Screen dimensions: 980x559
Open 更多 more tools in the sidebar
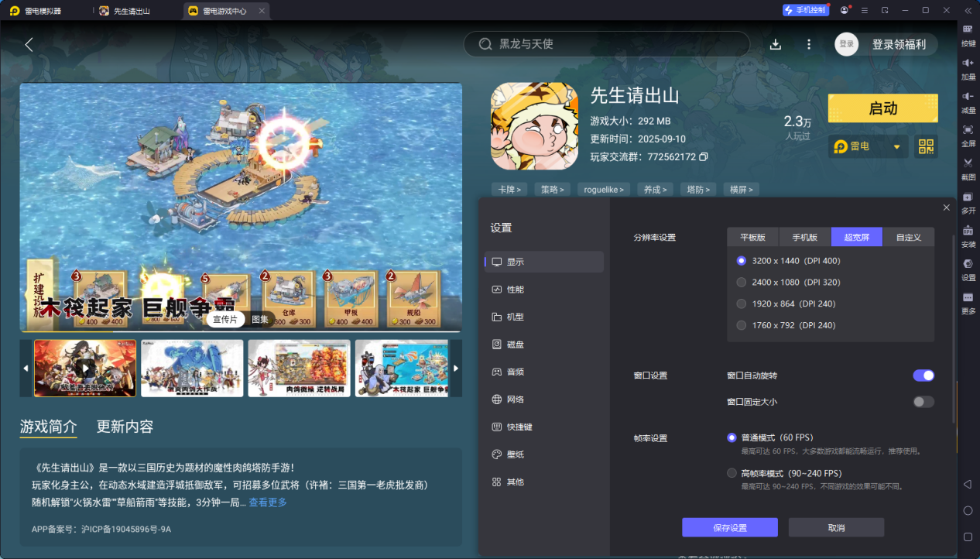click(x=968, y=301)
